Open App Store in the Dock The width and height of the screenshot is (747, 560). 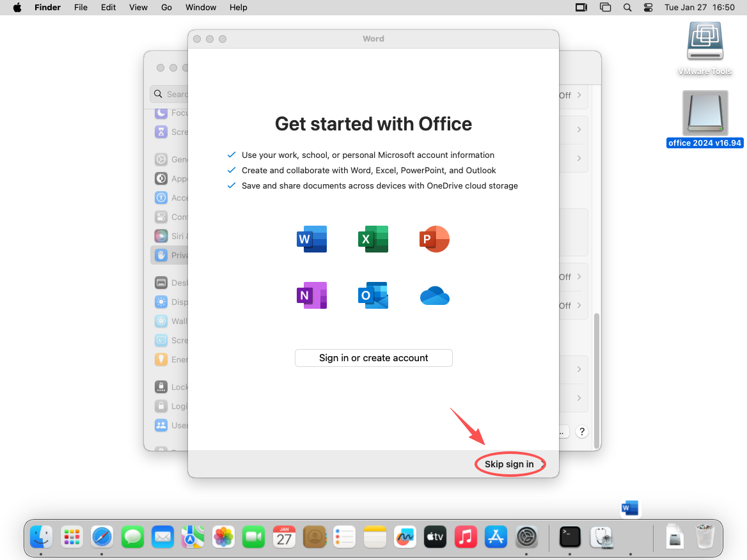[496, 538]
